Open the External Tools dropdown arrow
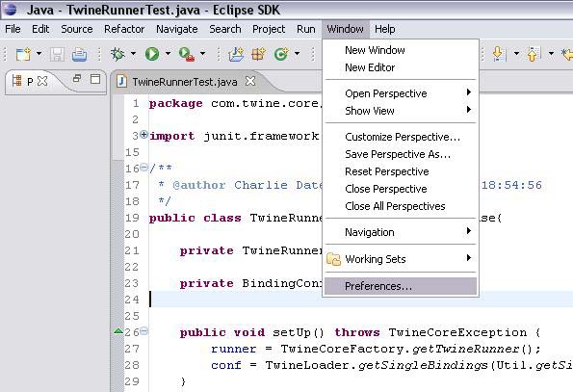The height and width of the screenshot is (392, 573). pyautogui.click(x=202, y=55)
